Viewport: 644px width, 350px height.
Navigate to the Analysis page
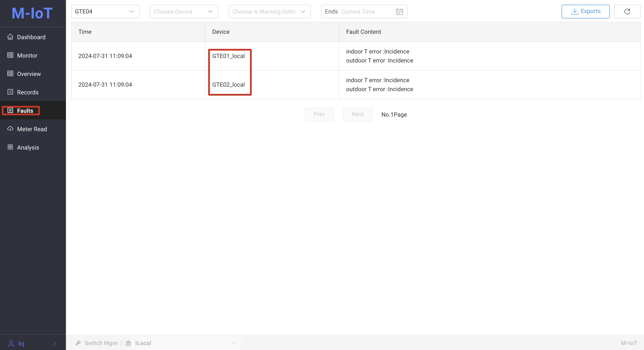33,147
